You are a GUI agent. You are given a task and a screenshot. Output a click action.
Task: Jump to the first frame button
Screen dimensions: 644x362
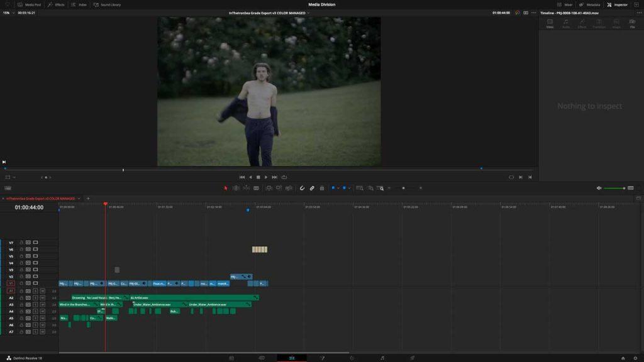[242, 177]
